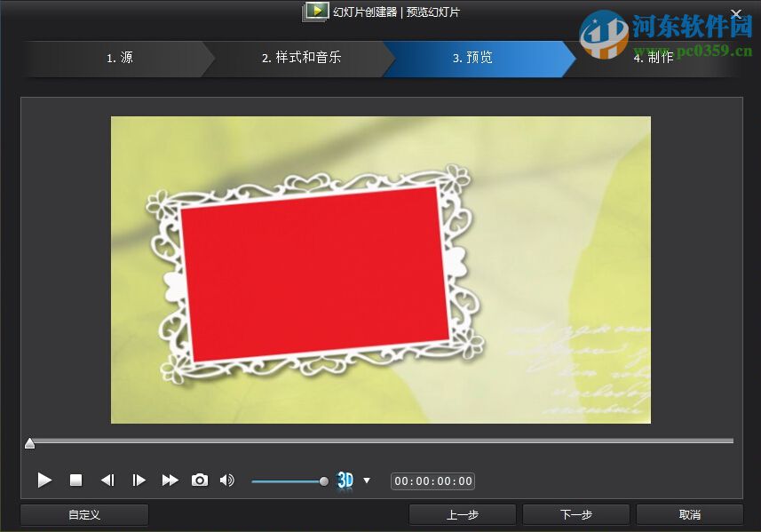Take a snapshot with the camera icon

pyautogui.click(x=200, y=480)
